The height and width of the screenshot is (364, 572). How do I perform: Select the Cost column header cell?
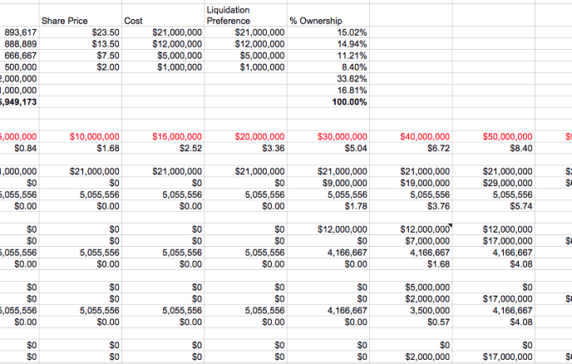coord(163,15)
